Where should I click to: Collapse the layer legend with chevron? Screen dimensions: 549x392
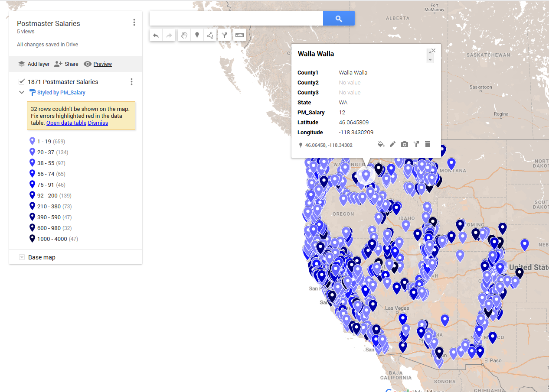pos(22,93)
